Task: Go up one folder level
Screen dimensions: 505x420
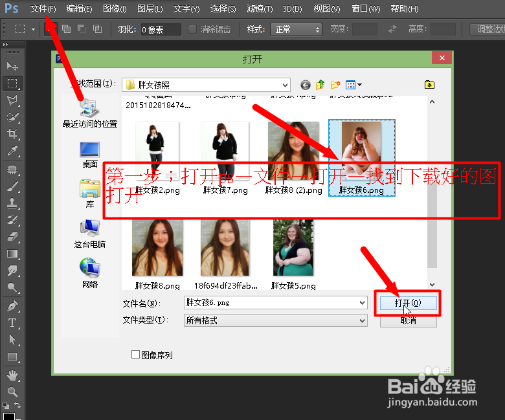Action: (x=320, y=85)
